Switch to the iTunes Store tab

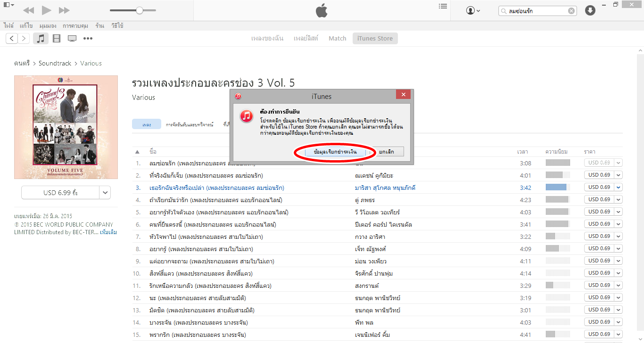(375, 39)
